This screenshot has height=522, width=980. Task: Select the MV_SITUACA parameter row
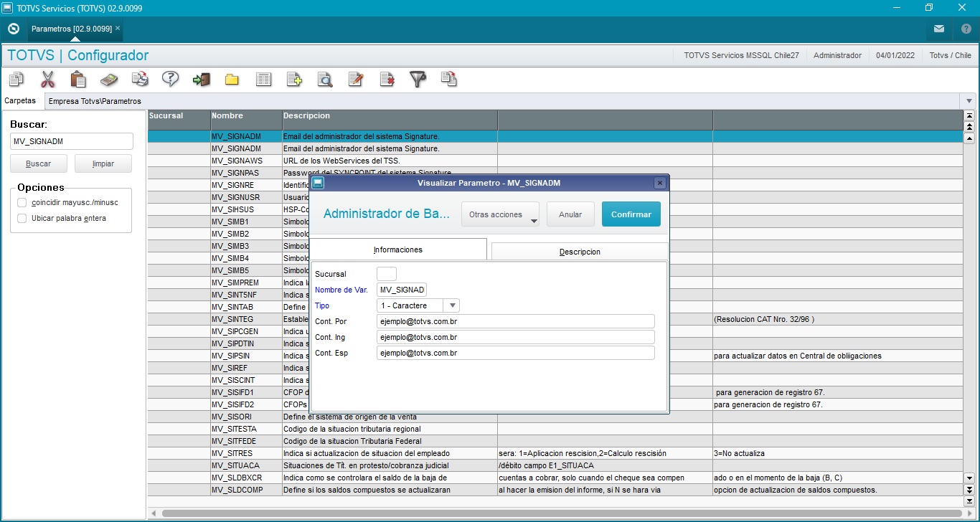click(555, 465)
